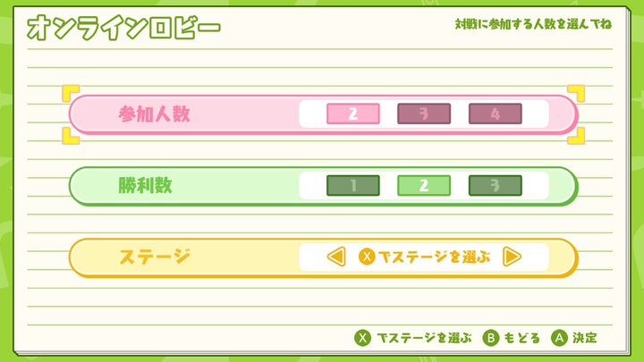Set 勝利数 to 1 win
Screen dimensions: 644x362
click(x=353, y=186)
